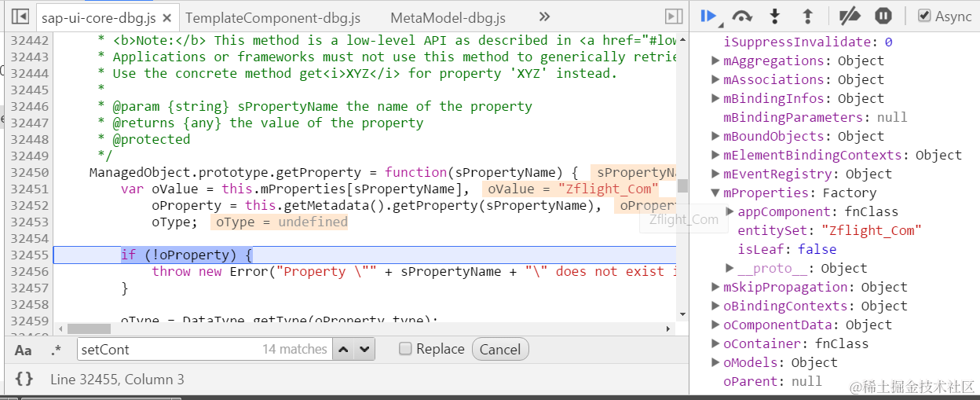Select iSuppressInvalidate: 0 property
980x400 pixels.
point(807,42)
